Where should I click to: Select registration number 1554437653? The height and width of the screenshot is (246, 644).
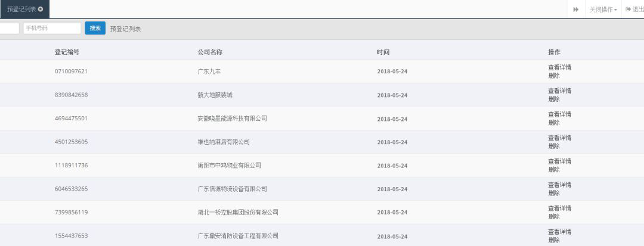coord(71,236)
